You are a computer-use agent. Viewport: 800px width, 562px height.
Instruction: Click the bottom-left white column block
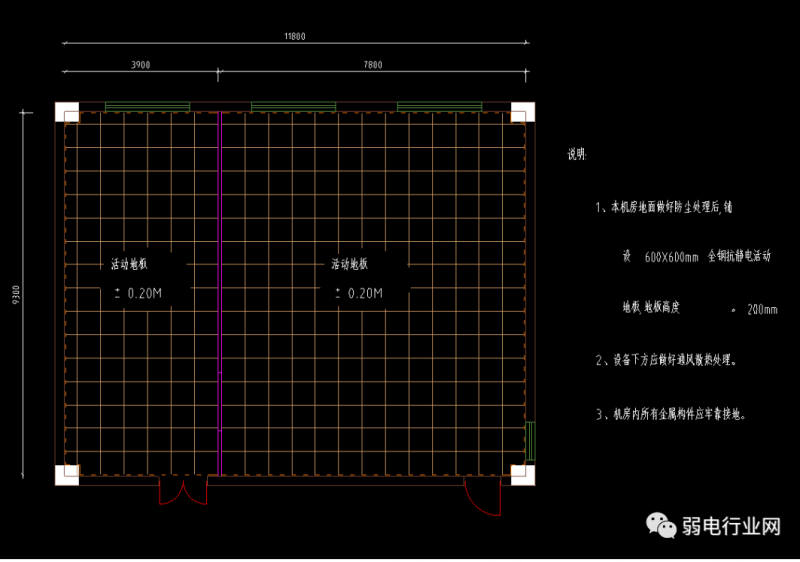point(67,474)
